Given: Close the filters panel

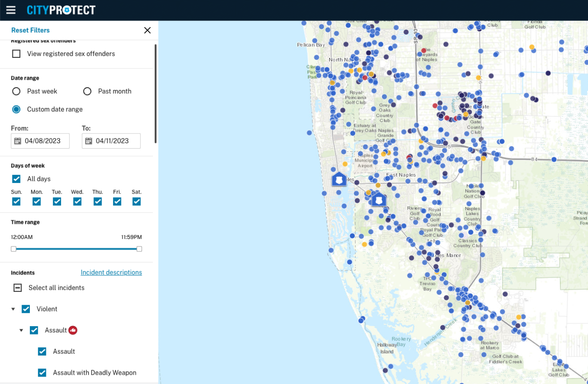Looking at the screenshot, I should (147, 30).
